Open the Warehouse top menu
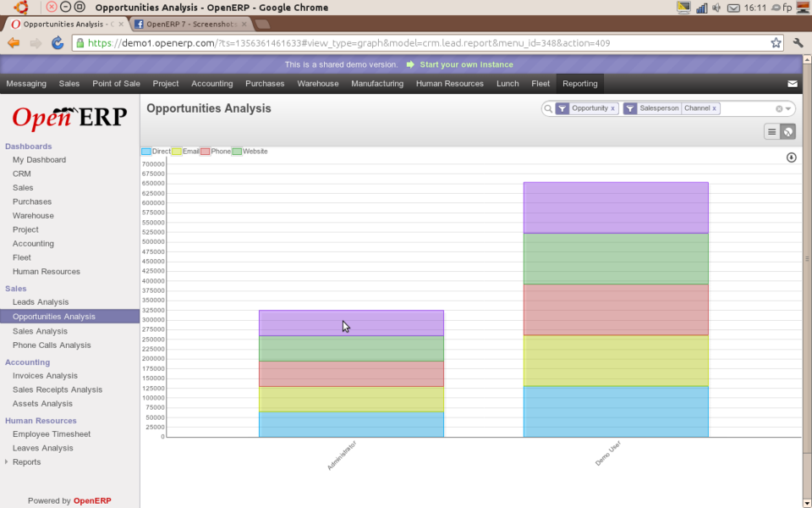Viewport: 812px width, 508px height. point(318,84)
